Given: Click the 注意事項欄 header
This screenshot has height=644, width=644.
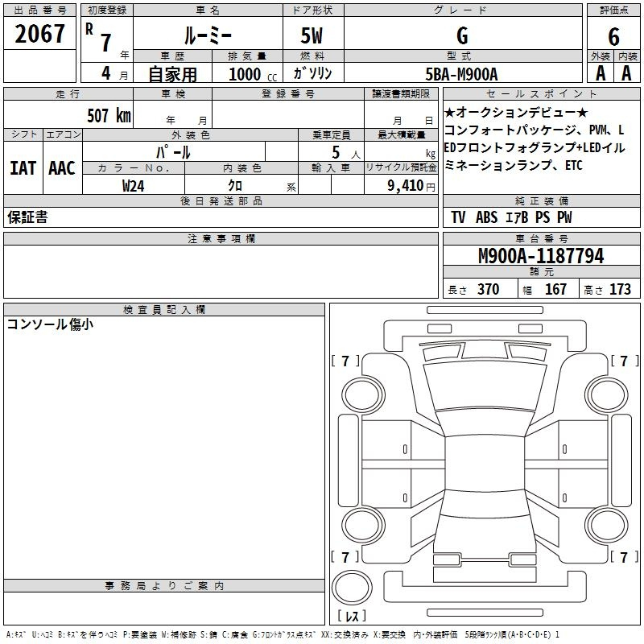Looking at the screenshot, I should click(221, 239).
